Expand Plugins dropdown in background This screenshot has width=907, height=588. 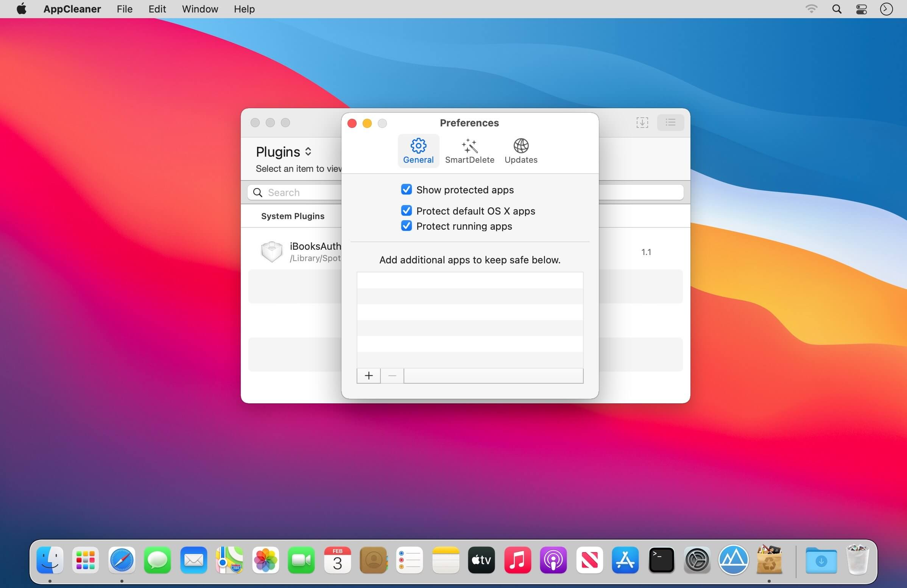(x=284, y=151)
